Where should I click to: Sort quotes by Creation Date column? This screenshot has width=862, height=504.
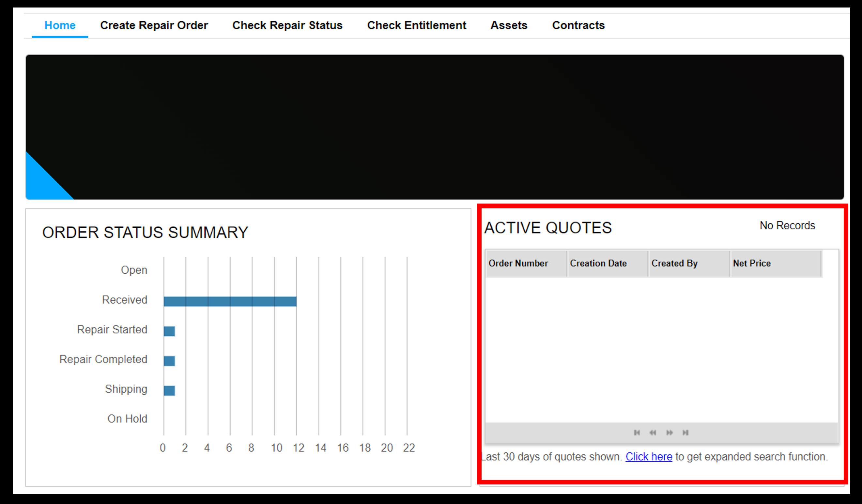tap(608, 263)
